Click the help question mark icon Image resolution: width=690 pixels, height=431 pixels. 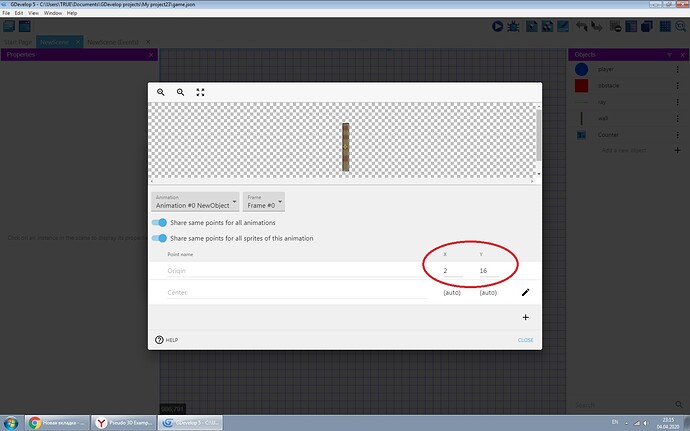pos(159,340)
